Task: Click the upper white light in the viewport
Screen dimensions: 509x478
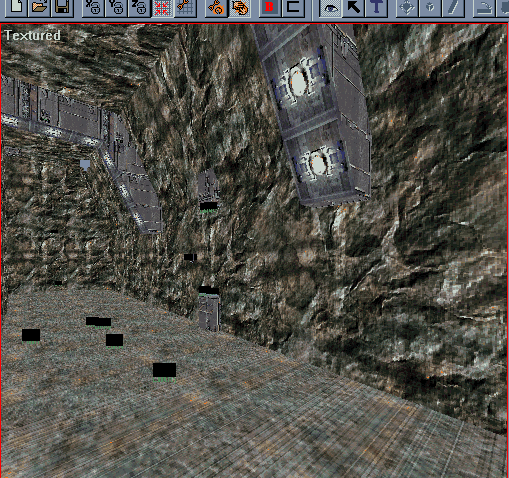Action: coord(298,81)
